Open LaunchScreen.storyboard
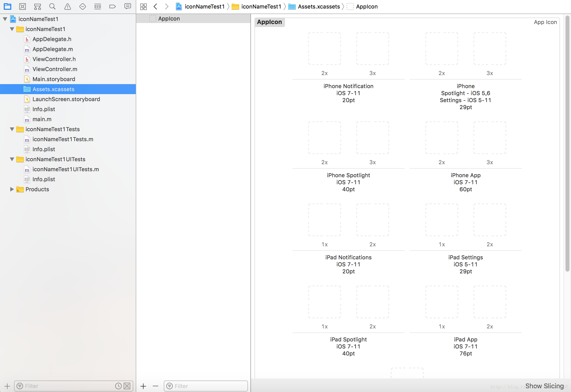This screenshot has height=392, width=571. 66,99
